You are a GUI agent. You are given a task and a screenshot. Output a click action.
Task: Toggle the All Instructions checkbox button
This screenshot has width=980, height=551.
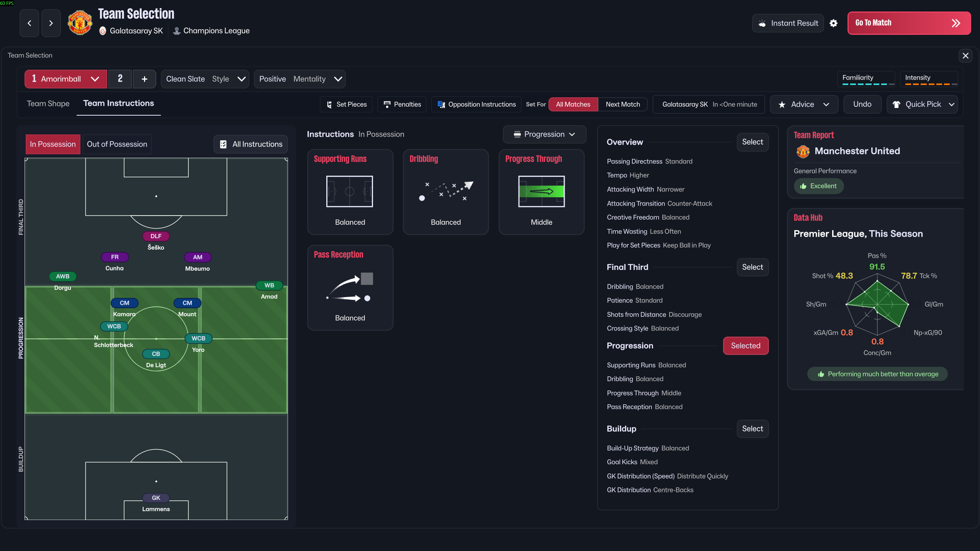pos(250,144)
